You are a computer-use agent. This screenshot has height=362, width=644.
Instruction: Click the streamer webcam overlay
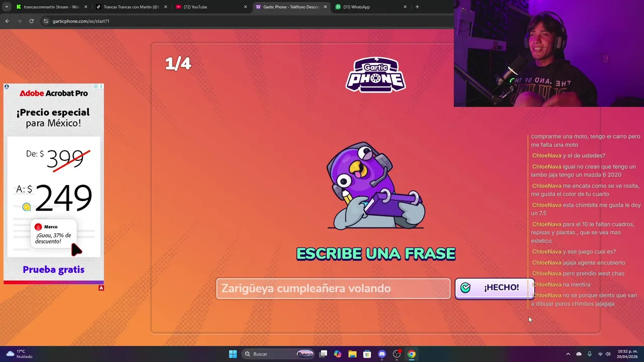point(549,53)
